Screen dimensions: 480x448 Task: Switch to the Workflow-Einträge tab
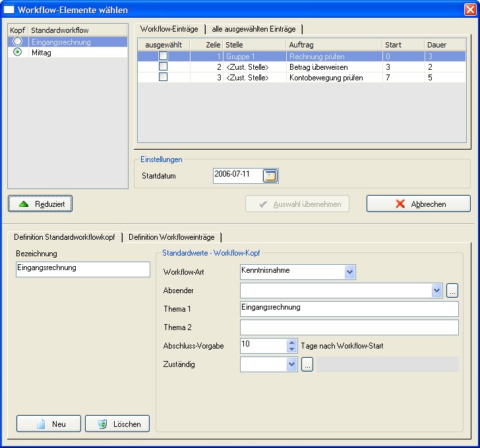coord(169,29)
